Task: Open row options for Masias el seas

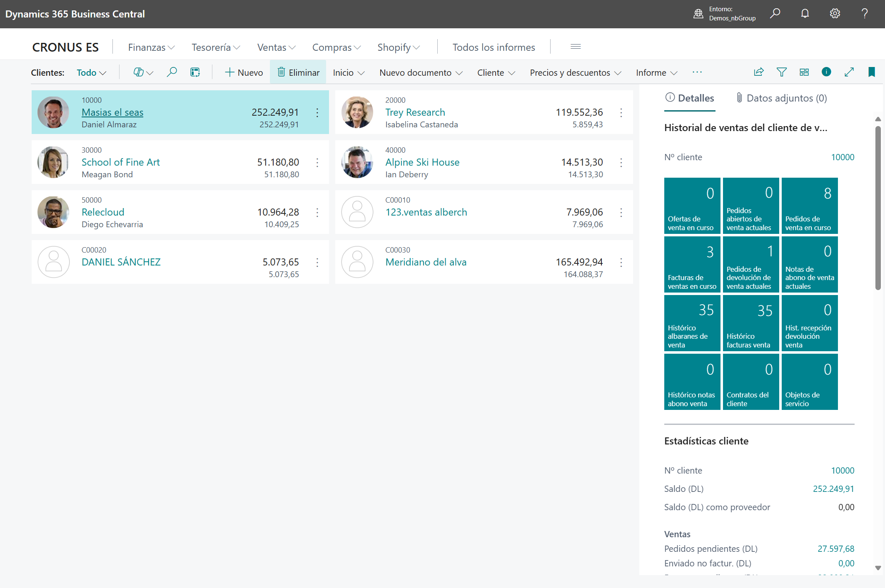Action: (317, 112)
